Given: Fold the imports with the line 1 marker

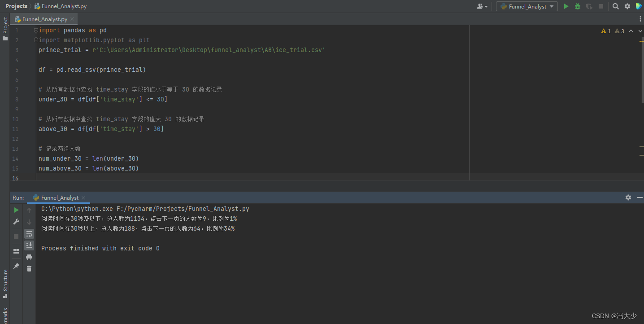Looking at the screenshot, I should (36, 31).
